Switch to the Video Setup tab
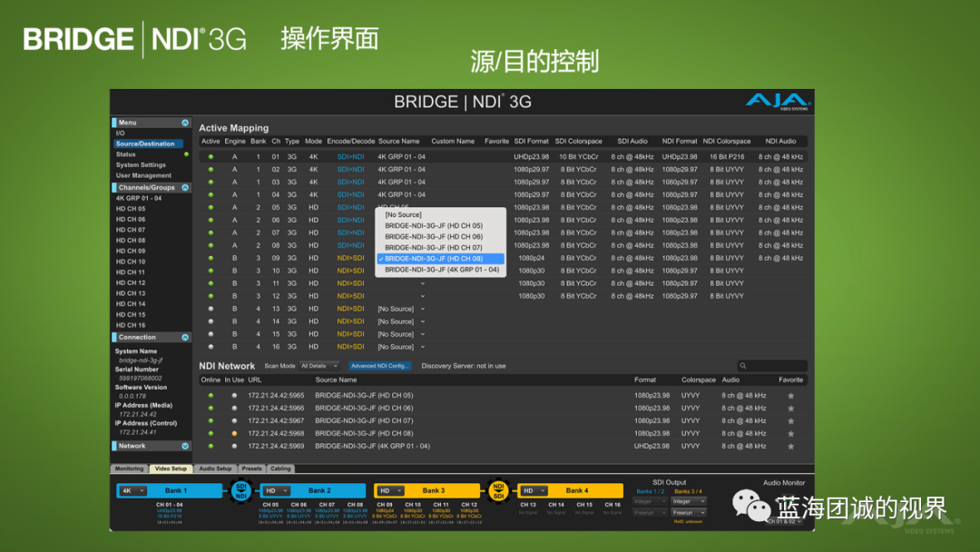Viewport: 980px width, 552px height. click(171, 468)
